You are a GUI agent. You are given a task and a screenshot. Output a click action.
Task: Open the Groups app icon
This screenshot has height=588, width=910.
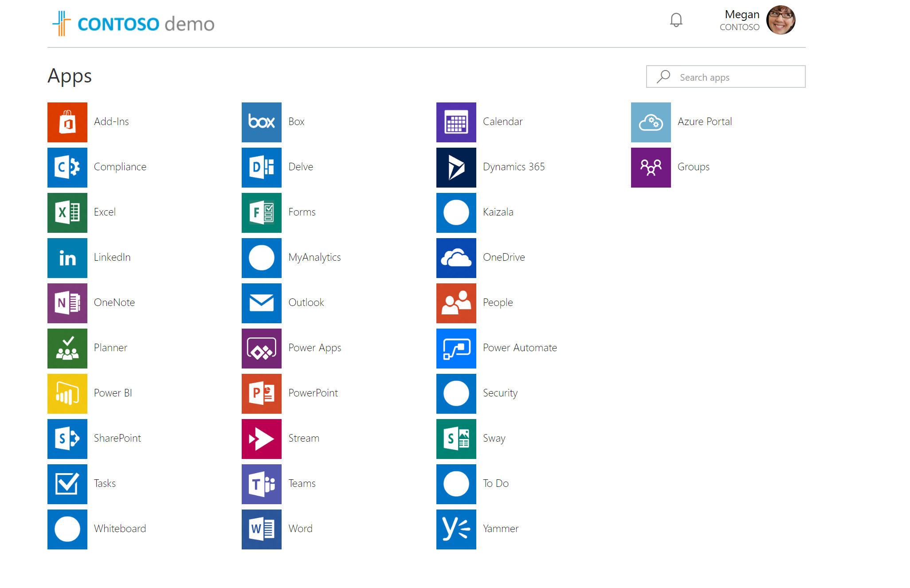click(x=651, y=168)
